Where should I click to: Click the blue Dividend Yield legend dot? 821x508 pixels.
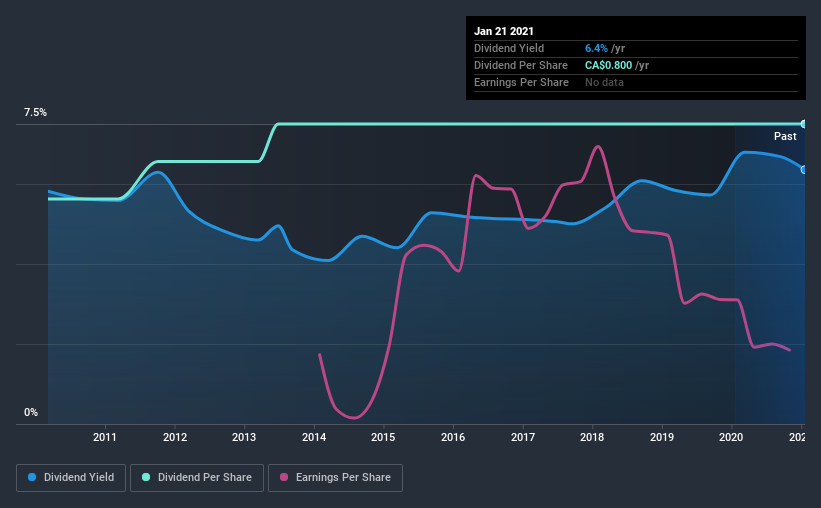tap(32, 477)
